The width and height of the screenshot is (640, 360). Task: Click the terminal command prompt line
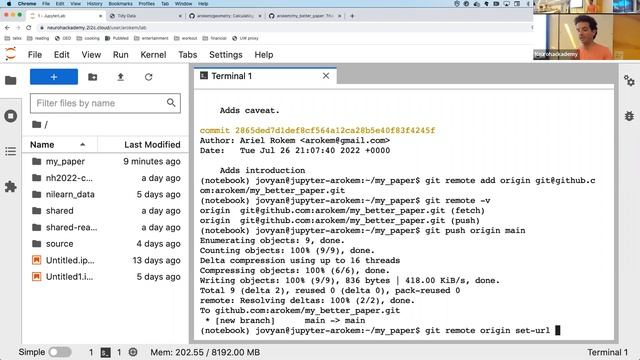[x=380, y=330]
